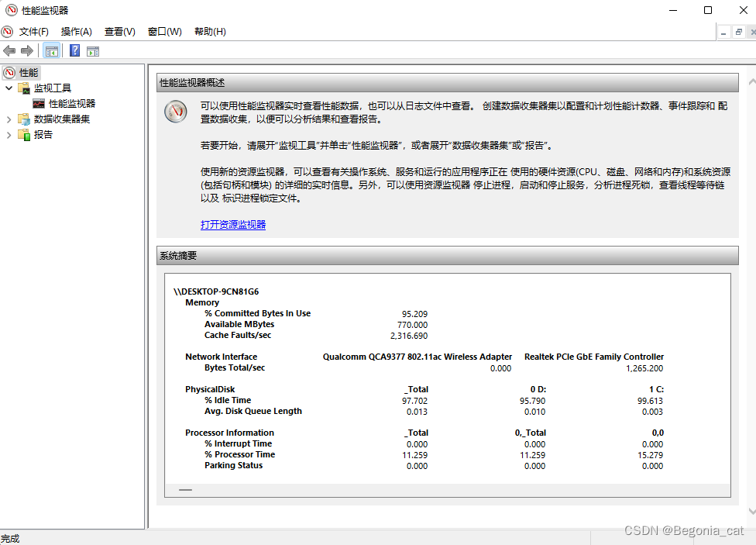Viewport: 756px width, 545px height.
Task: Toggle the console tree visibility icon
Action: 51,50
